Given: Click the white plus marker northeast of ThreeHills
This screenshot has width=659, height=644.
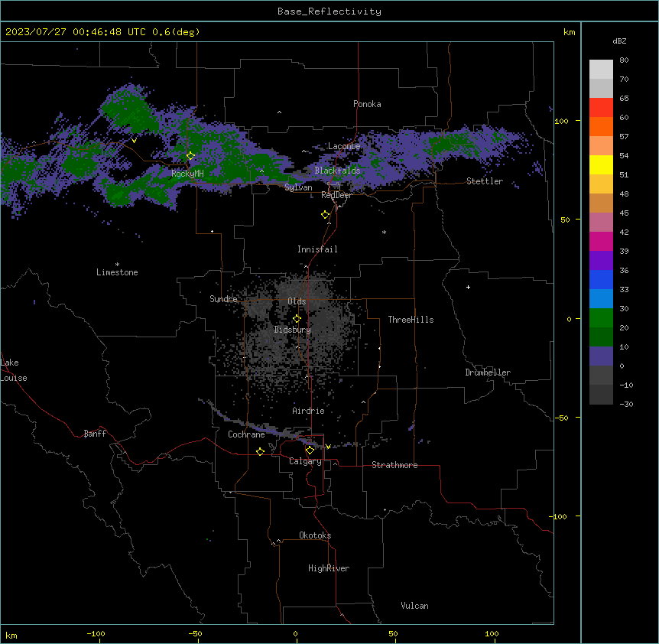Looking at the screenshot, I should [x=468, y=287].
